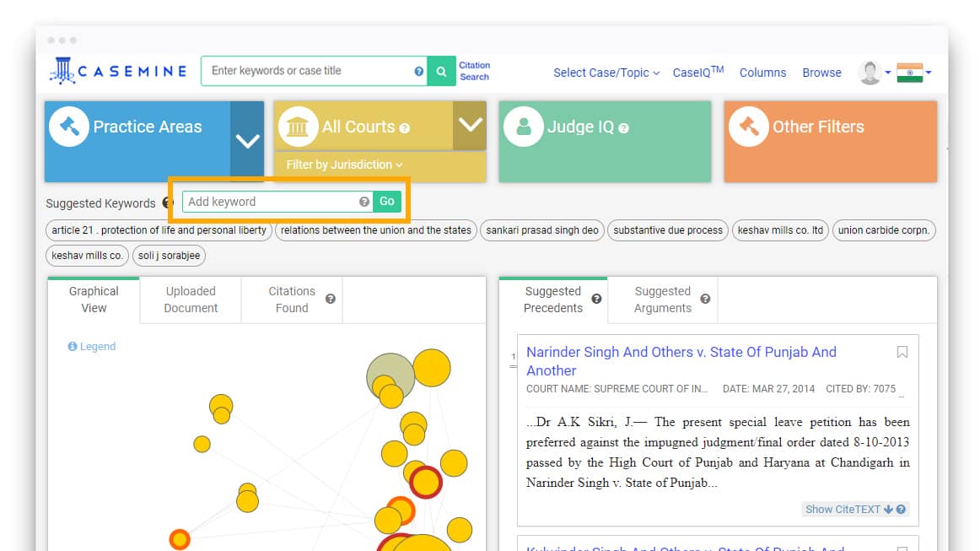Switch to the Citations Found tab
Image resolution: width=980 pixels, height=551 pixels.
pyautogui.click(x=291, y=300)
